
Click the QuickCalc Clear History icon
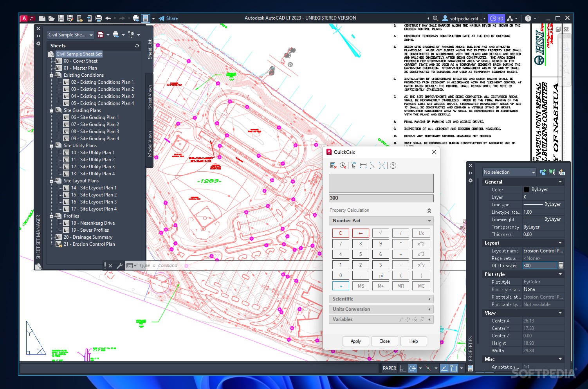[x=343, y=166]
